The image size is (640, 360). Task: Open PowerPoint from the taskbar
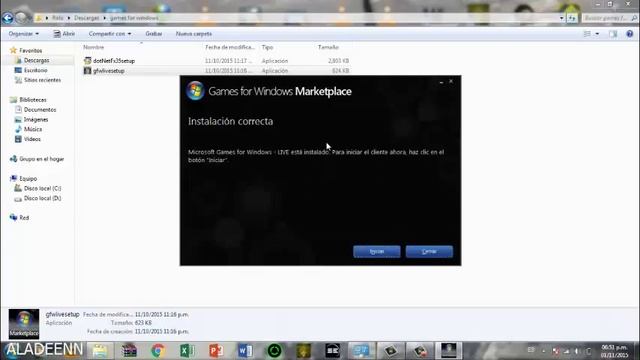point(216,351)
